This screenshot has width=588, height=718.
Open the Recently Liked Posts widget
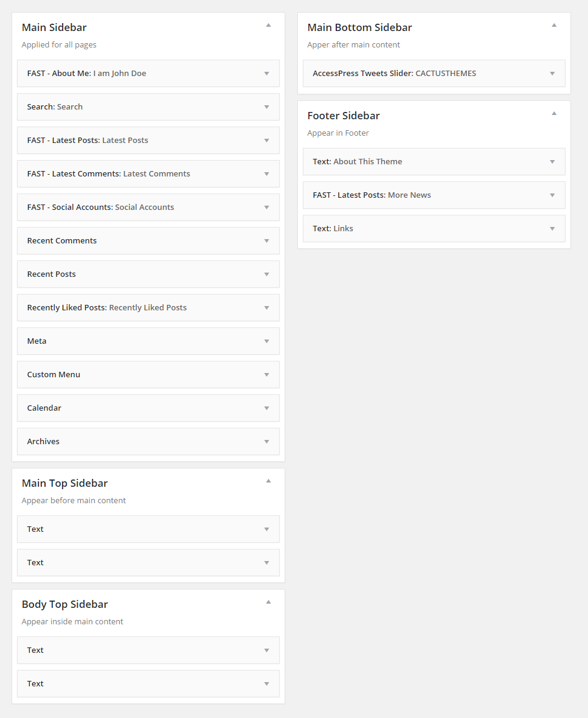[106, 308]
